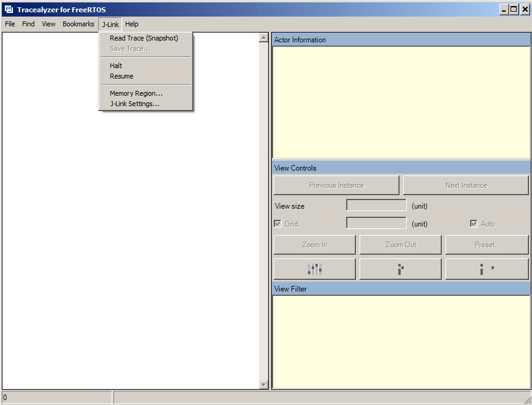Click the Previous Instance button
532x405 pixels.
pyautogui.click(x=336, y=185)
